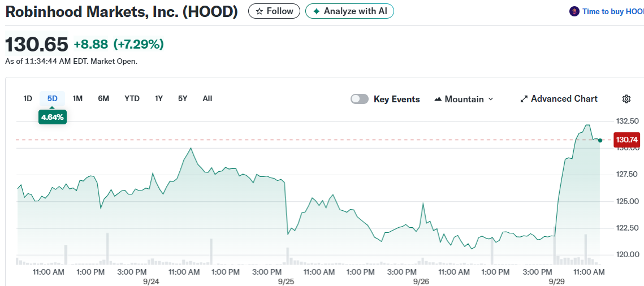Click the 130.74 price label
The width and height of the screenshot is (644, 286).
pos(626,140)
